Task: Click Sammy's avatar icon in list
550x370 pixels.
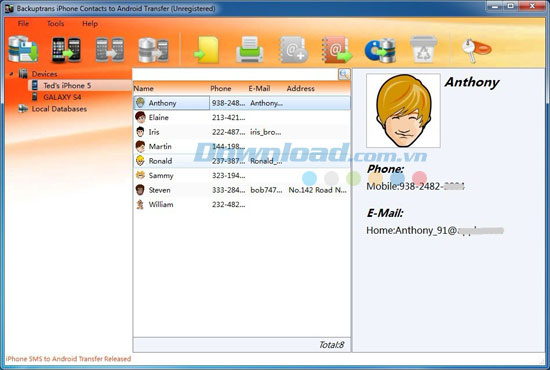Action: point(140,175)
